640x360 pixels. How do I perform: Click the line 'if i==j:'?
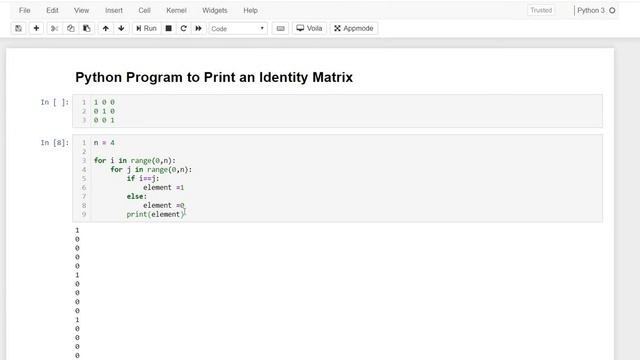143,178
